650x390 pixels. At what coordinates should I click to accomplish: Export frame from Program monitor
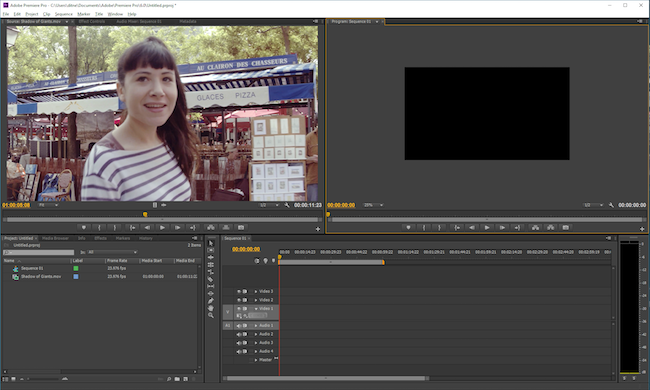(x=566, y=228)
